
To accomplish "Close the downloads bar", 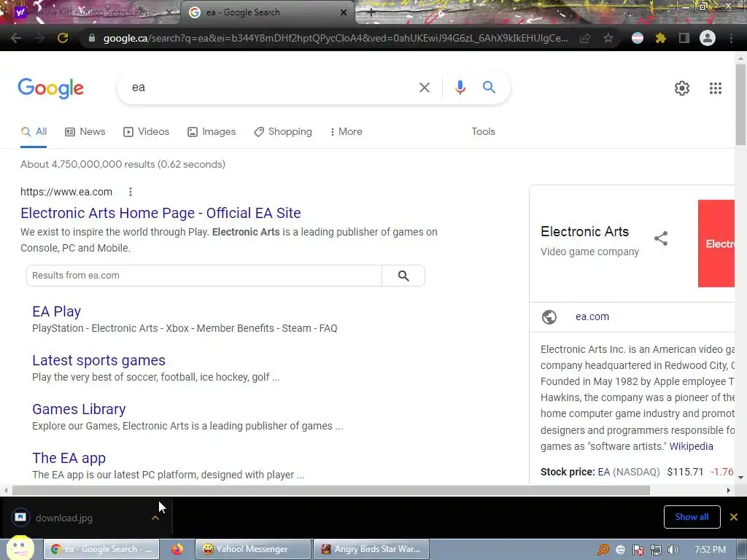I will pyautogui.click(x=734, y=517).
